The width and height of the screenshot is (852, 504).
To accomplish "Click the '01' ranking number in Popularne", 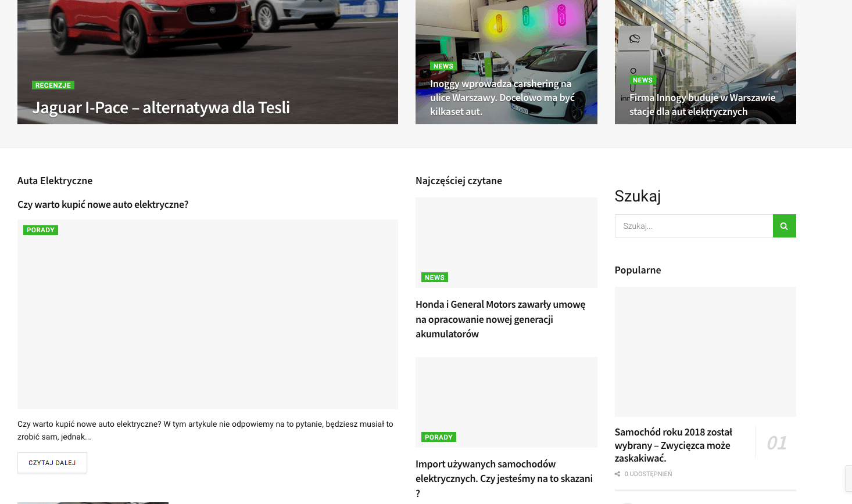I will [x=776, y=443].
